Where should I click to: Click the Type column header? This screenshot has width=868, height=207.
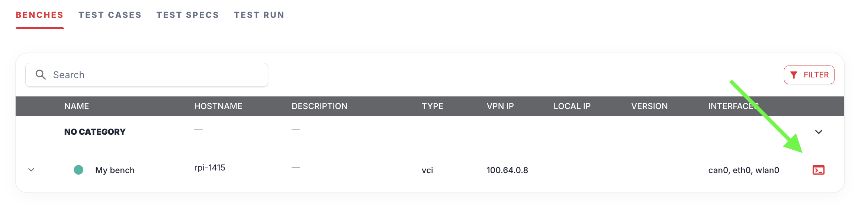(x=432, y=106)
